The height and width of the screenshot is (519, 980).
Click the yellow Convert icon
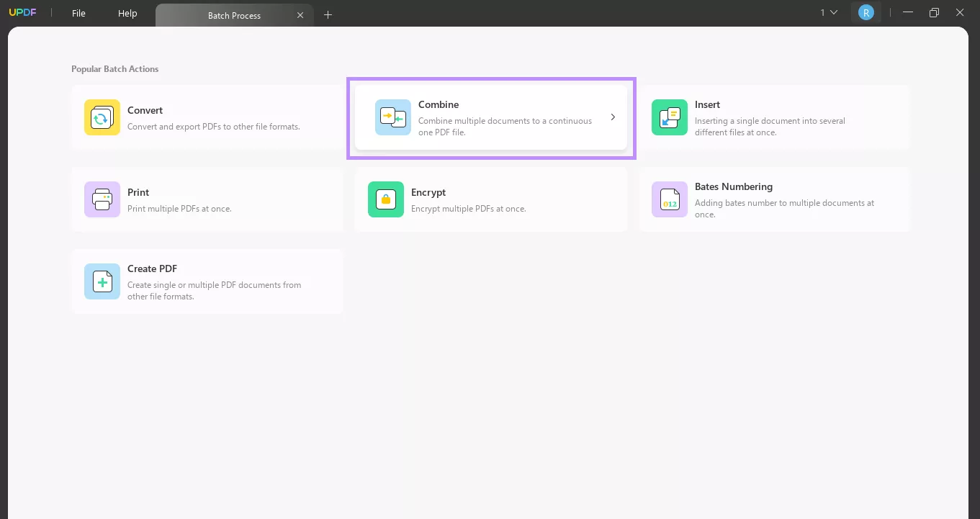(102, 117)
